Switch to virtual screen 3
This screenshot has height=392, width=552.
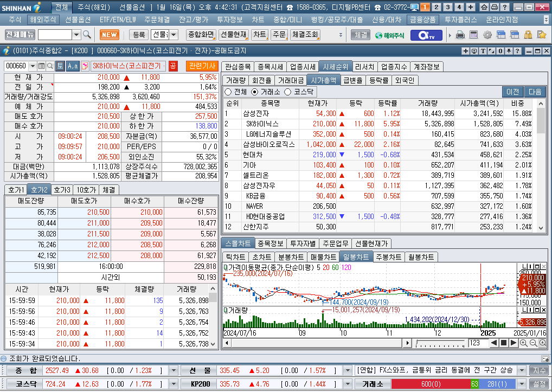(x=448, y=7)
